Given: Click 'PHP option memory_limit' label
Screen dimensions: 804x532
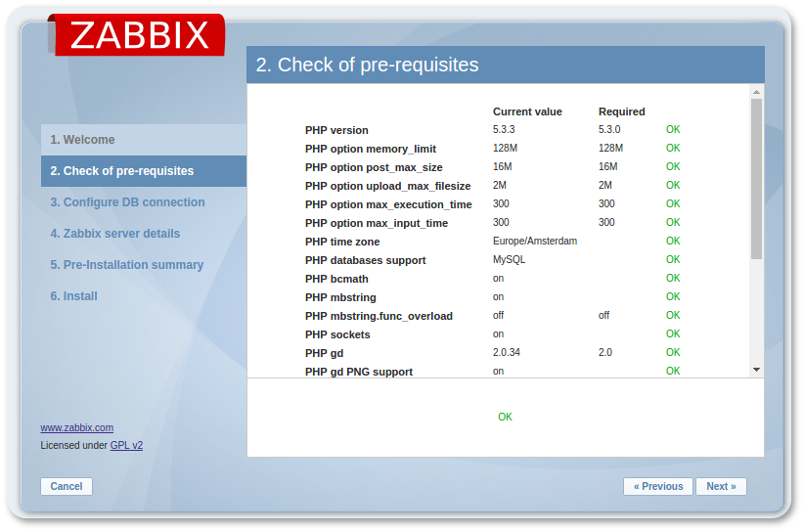Looking at the screenshot, I should (370, 150).
